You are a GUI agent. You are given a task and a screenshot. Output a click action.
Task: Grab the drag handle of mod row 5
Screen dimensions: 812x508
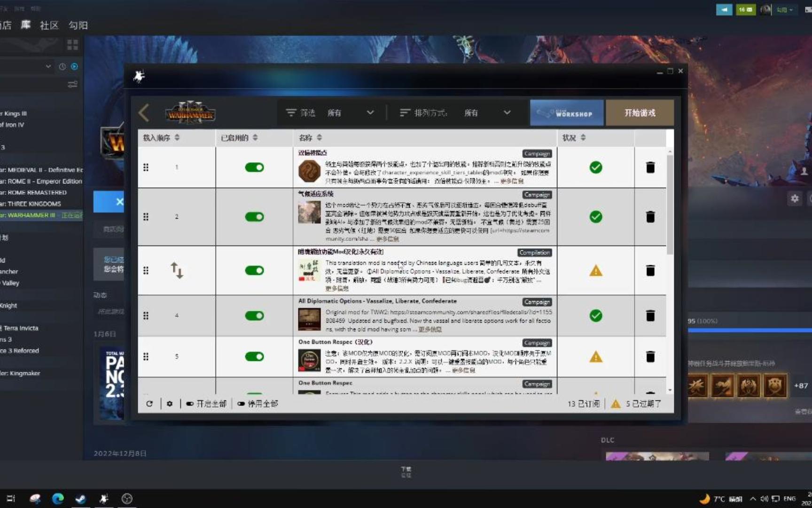point(146,357)
